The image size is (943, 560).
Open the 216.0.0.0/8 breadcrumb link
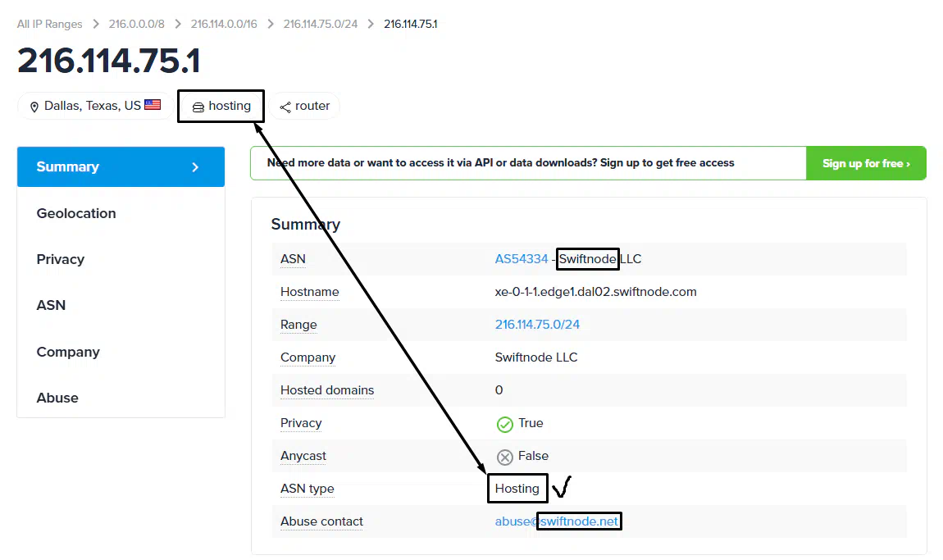tap(136, 24)
